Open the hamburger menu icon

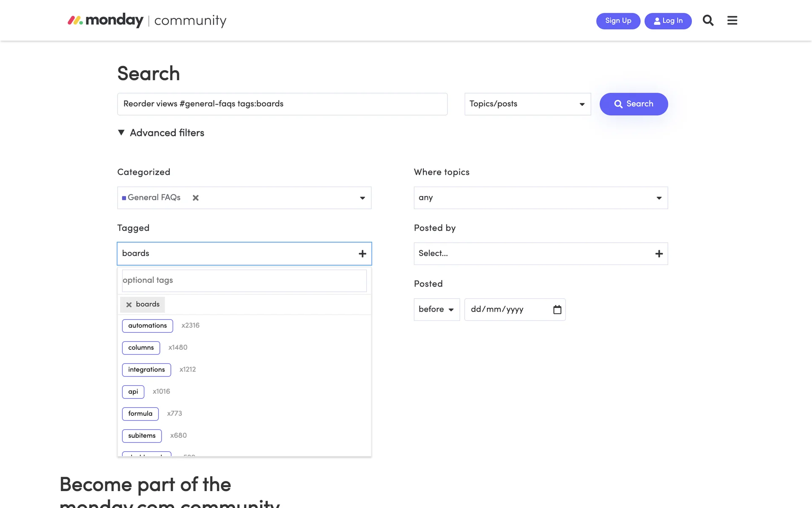[x=732, y=20]
